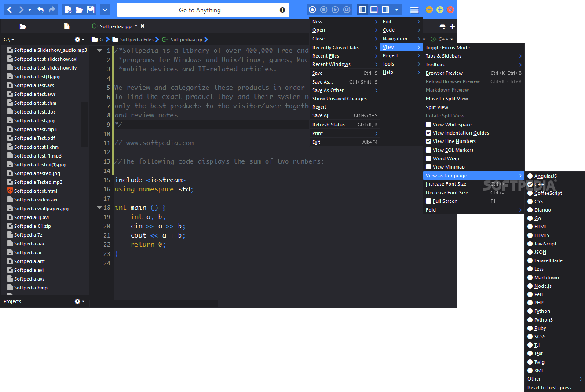Open the Navigation menu
Viewport: 585px width, 392px height.
point(401,39)
